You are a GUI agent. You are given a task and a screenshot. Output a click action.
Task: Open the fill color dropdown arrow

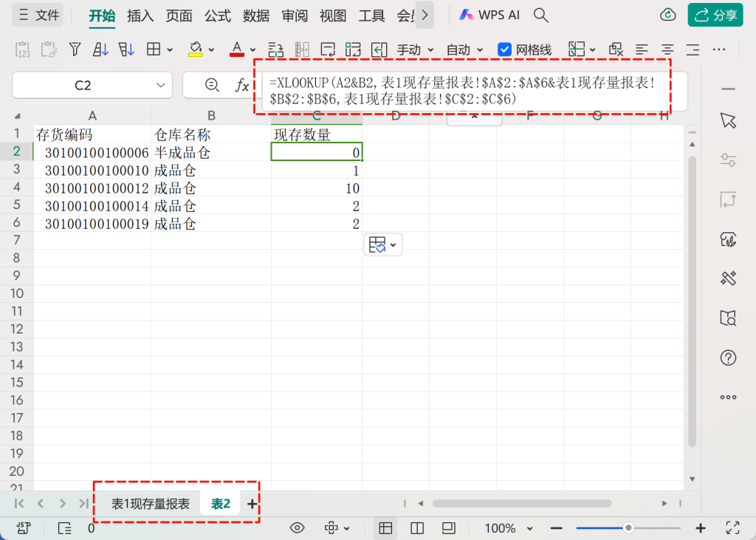[211, 49]
